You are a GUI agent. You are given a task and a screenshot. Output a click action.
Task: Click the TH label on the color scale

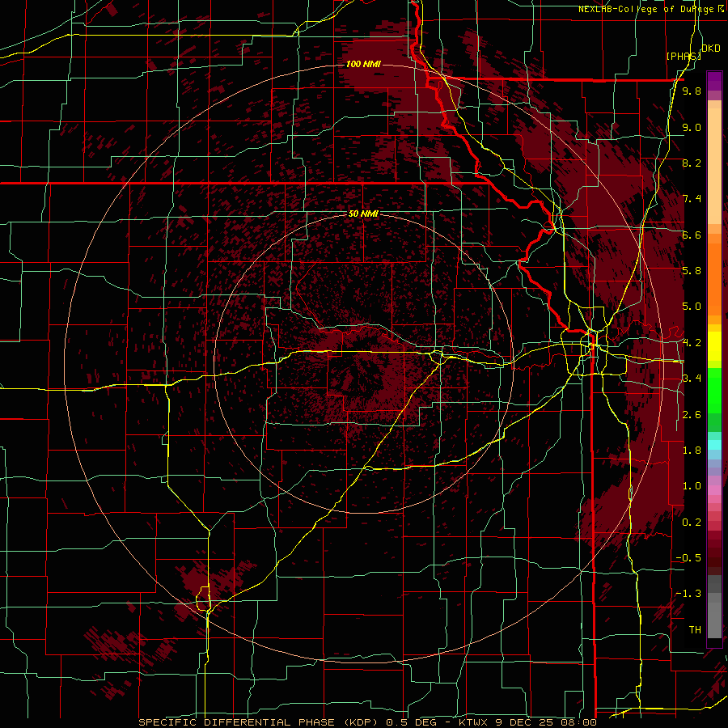(x=695, y=630)
